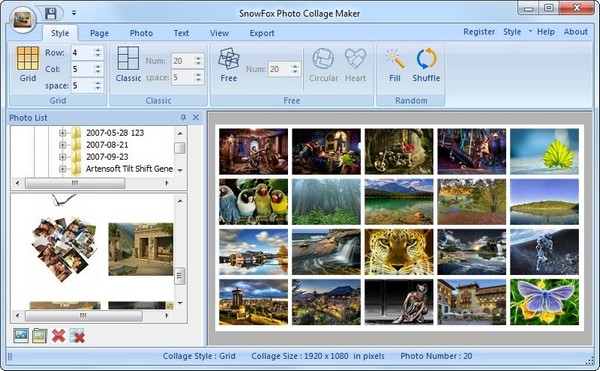Save the collage using the quick toolbar floppy icon
Screen dimensions: 600x371
[x=51, y=13]
